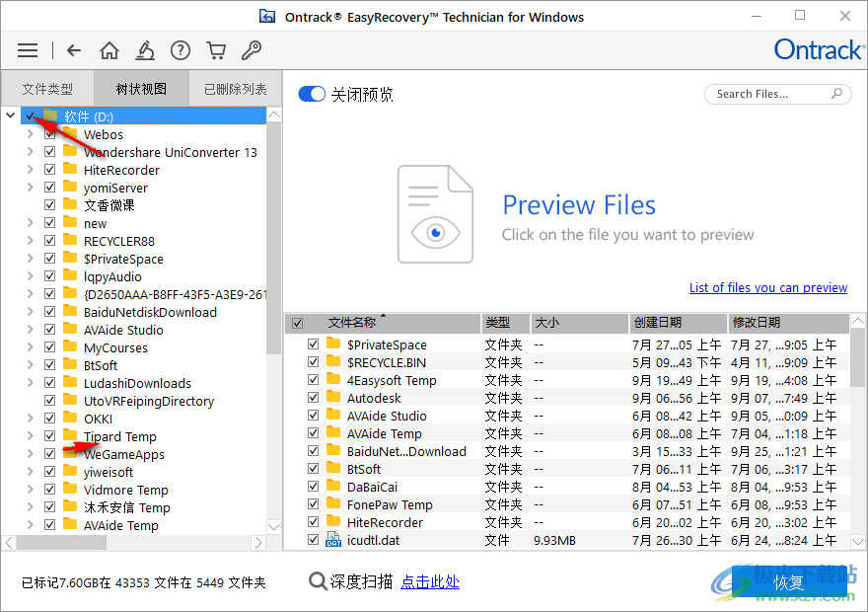Screen dimensions: 868x612
Task: Expand the BaiduNetdiskDownload tree node
Action: (x=31, y=311)
